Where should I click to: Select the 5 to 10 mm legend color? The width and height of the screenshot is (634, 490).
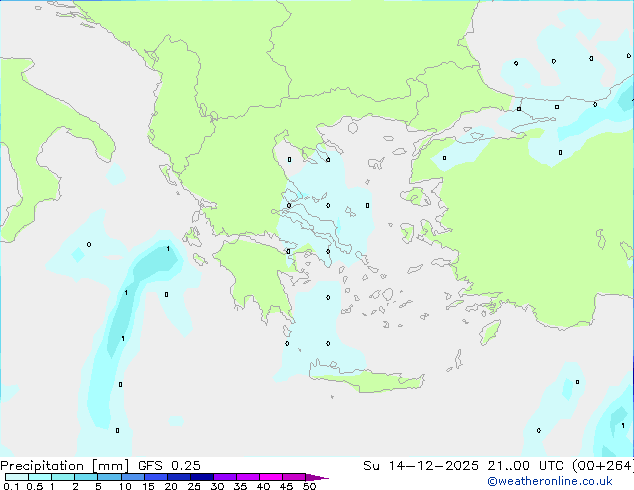coord(109,477)
